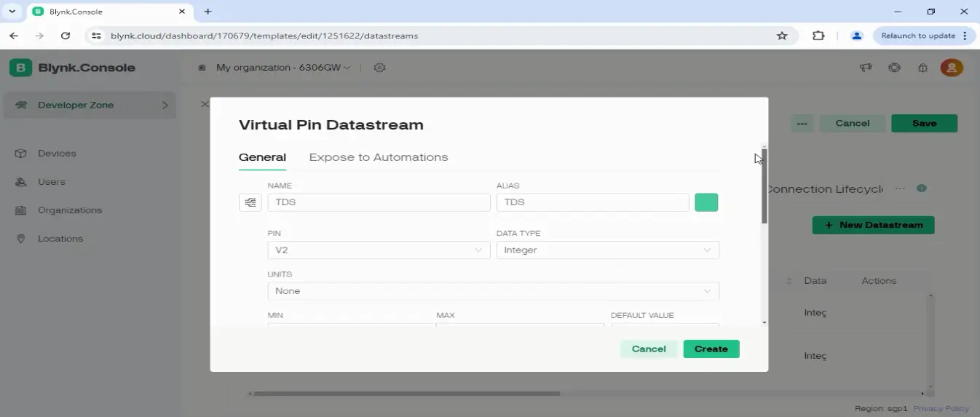Open a new browser tab
This screenshot has height=417, width=980.
[208, 12]
